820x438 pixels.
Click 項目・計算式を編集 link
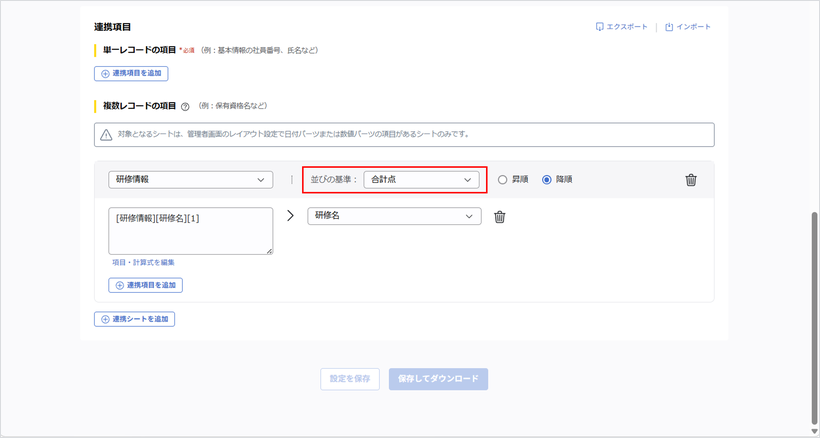tap(143, 262)
